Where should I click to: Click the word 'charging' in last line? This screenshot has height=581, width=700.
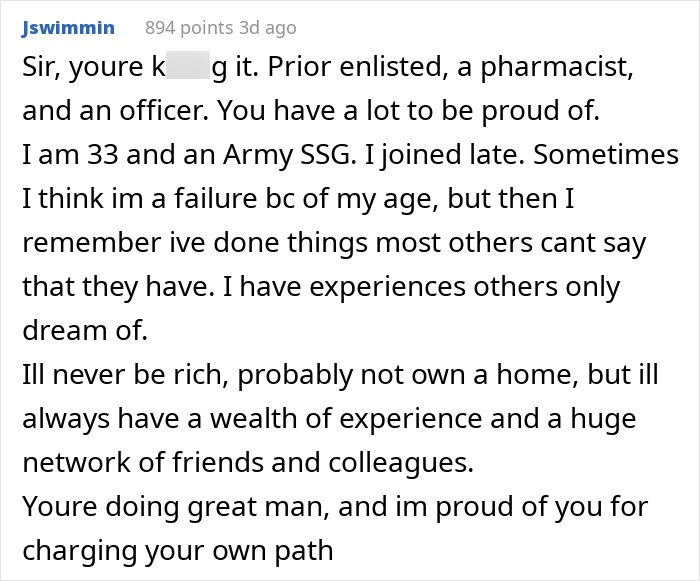point(80,552)
